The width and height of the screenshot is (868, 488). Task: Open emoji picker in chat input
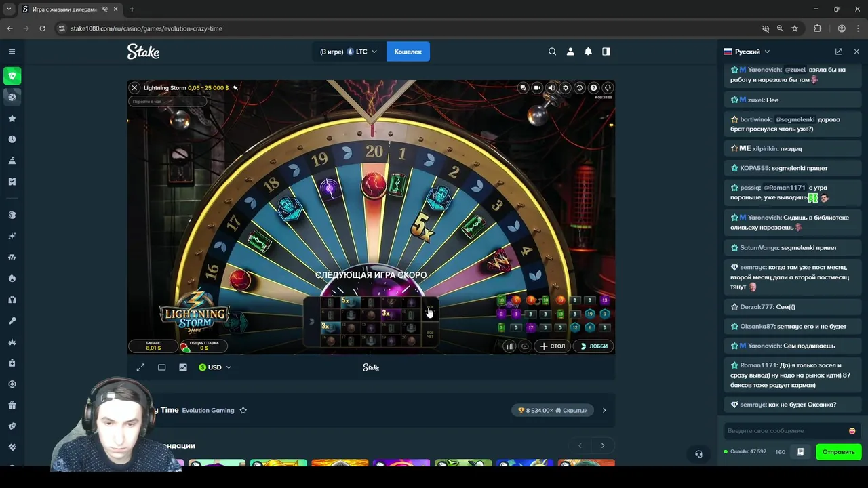coord(852,431)
